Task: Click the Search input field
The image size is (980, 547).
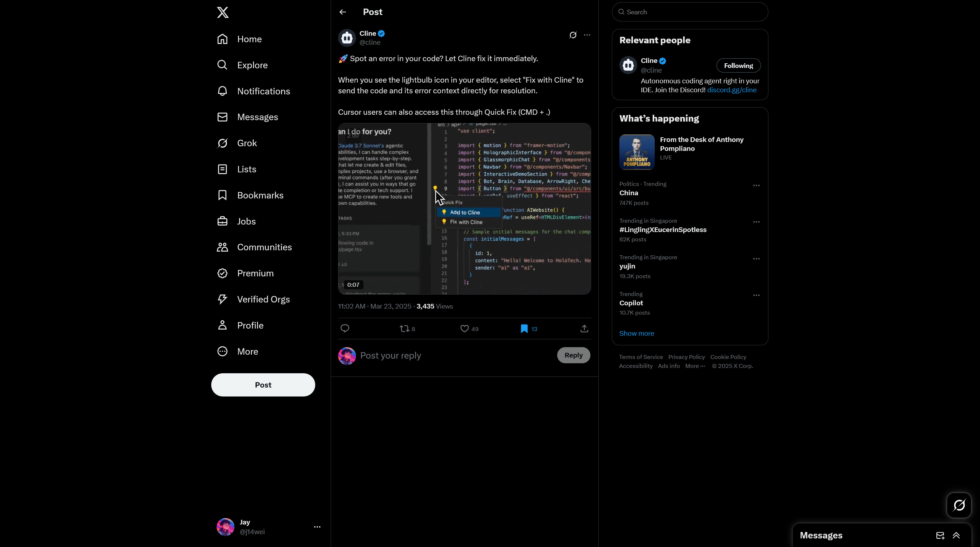Action: pyautogui.click(x=690, y=12)
